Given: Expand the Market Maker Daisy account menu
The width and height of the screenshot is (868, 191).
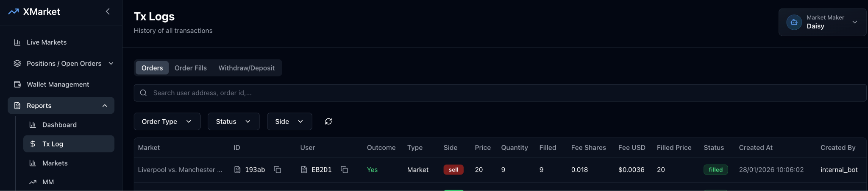Looking at the screenshot, I should pos(854,22).
